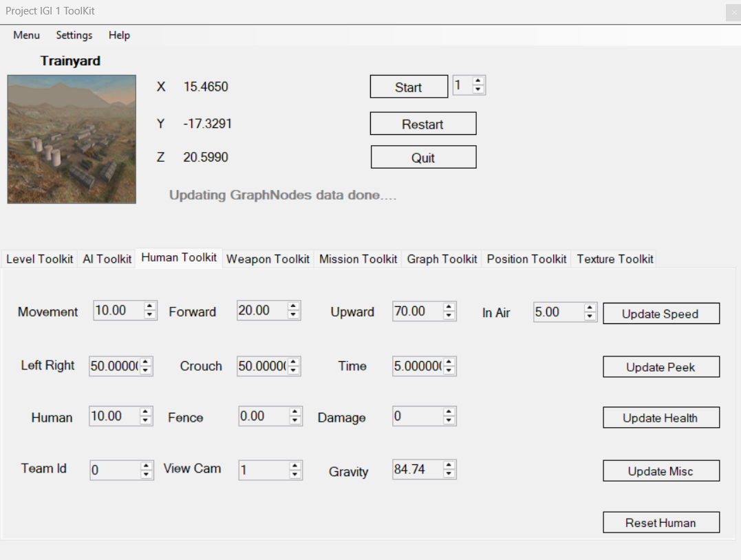The width and height of the screenshot is (741, 560).
Task: Select the Texture Toolkit tab
Action: (x=615, y=259)
